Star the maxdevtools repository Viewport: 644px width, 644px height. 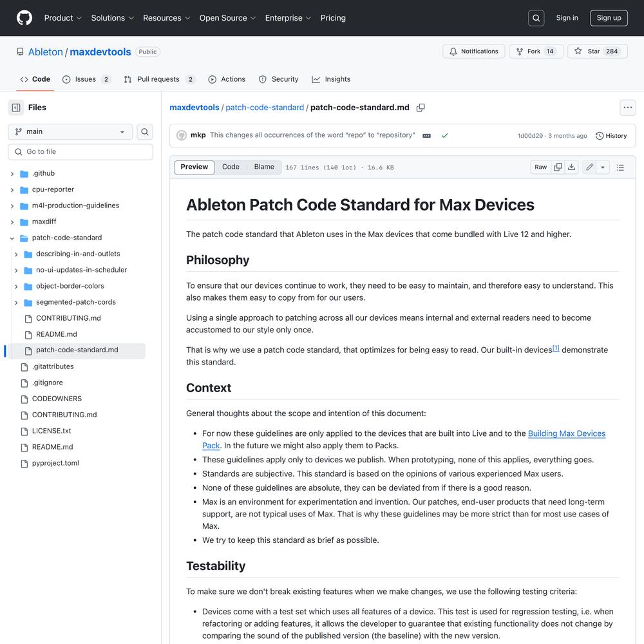pos(597,52)
